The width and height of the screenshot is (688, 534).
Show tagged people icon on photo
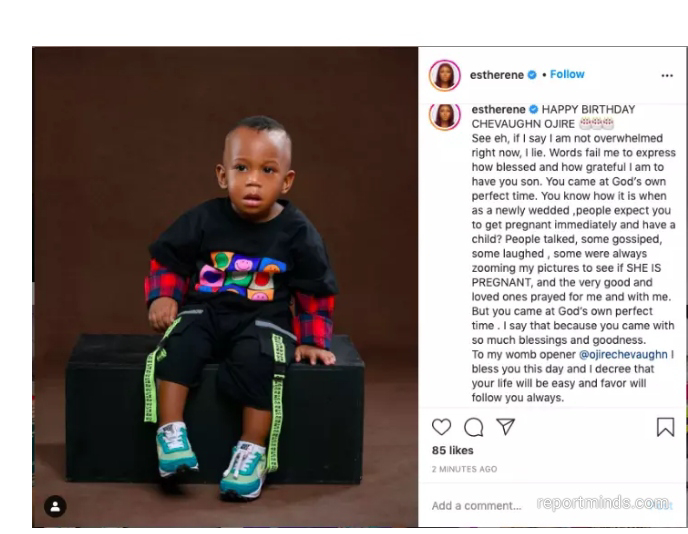coord(55,506)
